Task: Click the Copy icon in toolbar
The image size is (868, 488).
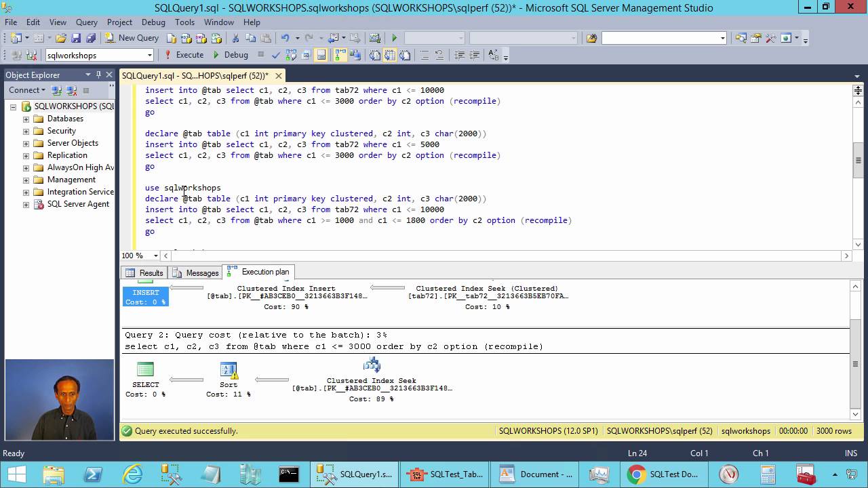Action: click(250, 38)
